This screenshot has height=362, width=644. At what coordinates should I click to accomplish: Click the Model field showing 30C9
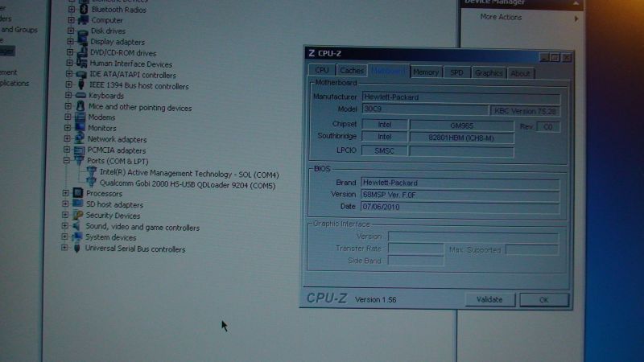[x=425, y=109]
